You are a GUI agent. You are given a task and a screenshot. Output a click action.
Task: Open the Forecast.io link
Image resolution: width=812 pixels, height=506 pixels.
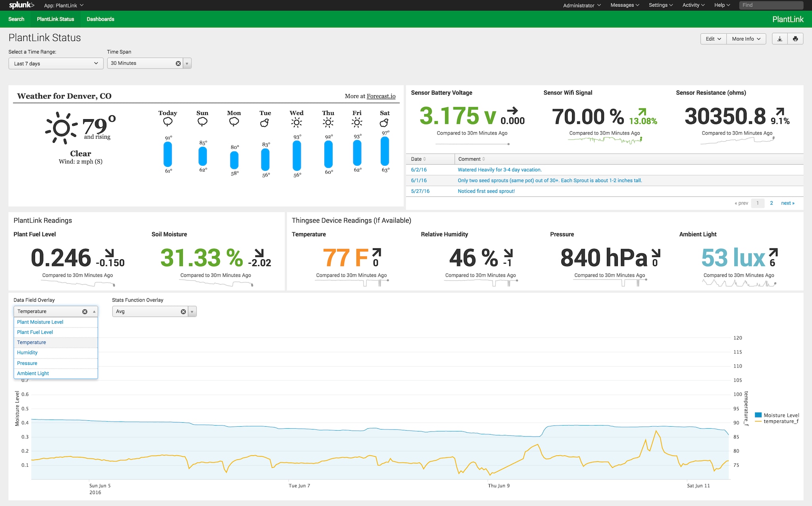(381, 96)
